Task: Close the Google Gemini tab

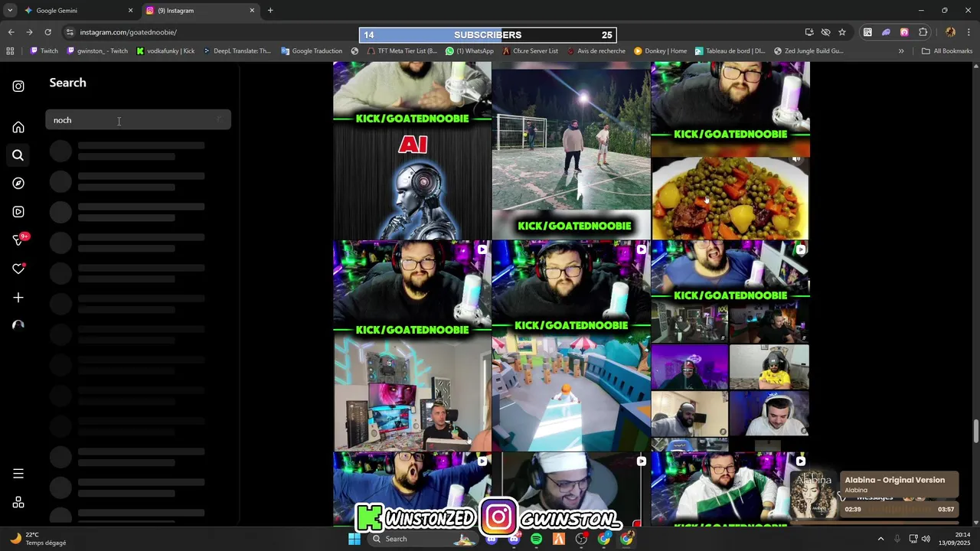Action: [130, 11]
